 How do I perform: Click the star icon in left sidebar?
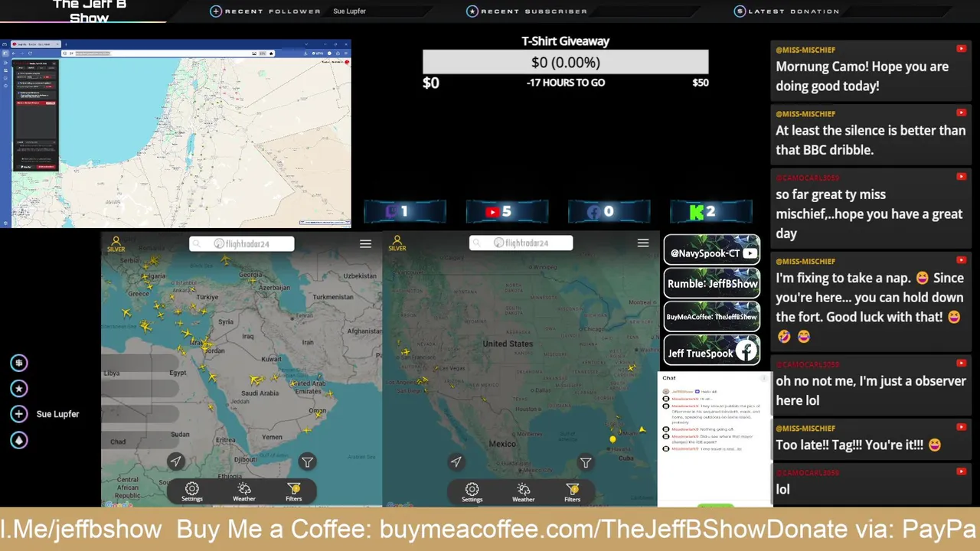pyautogui.click(x=19, y=388)
